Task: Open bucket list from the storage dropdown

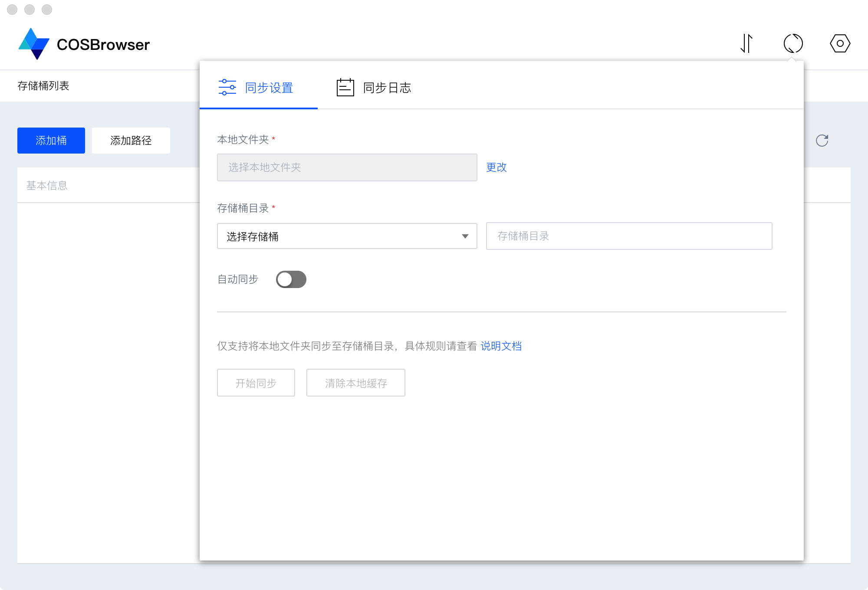Action: point(346,236)
